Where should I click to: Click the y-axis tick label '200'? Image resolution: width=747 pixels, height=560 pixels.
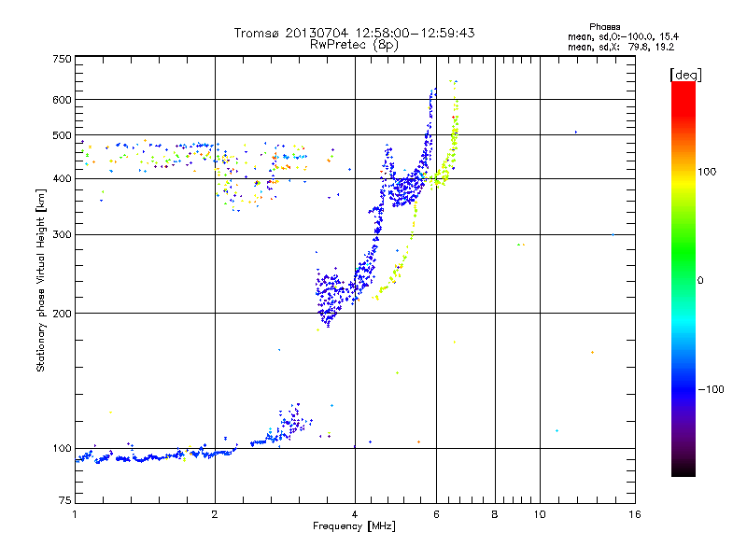[62, 314]
